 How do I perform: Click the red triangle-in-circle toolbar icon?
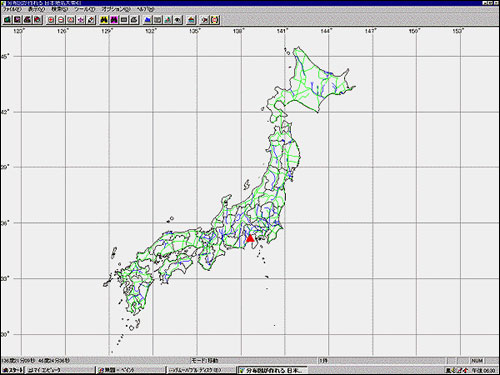point(71,20)
